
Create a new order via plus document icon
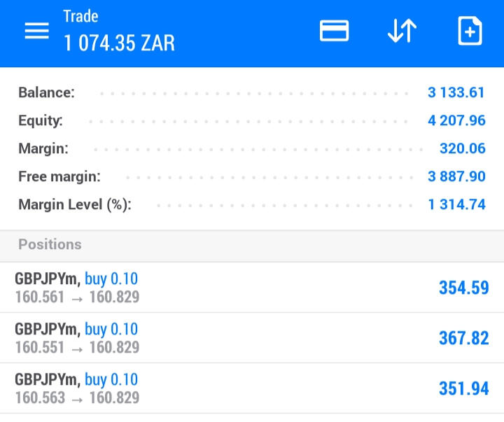point(470,31)
